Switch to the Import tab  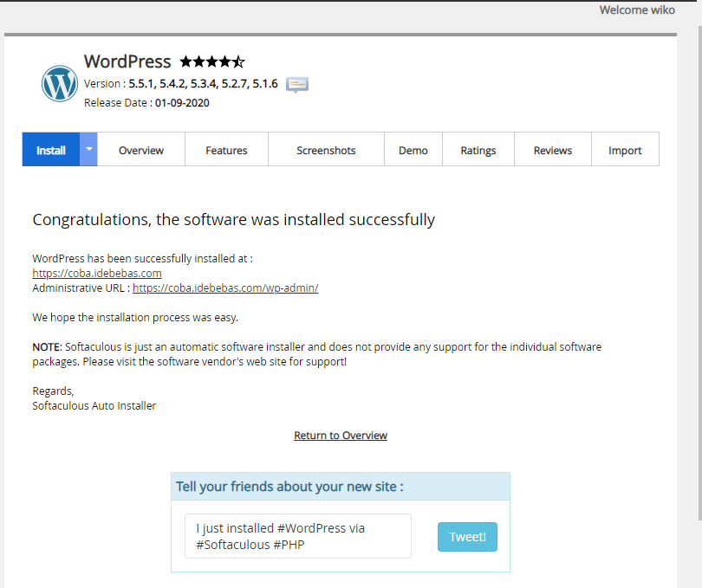(625, 149)
